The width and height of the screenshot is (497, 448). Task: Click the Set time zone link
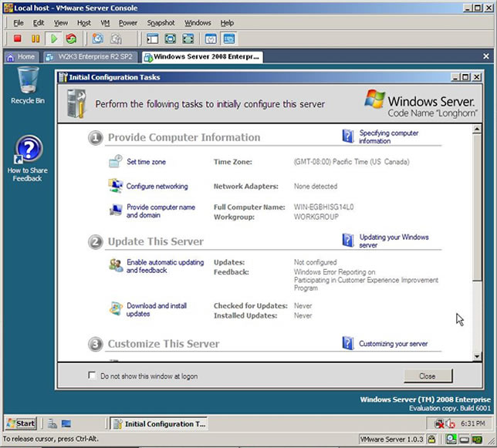146,162
